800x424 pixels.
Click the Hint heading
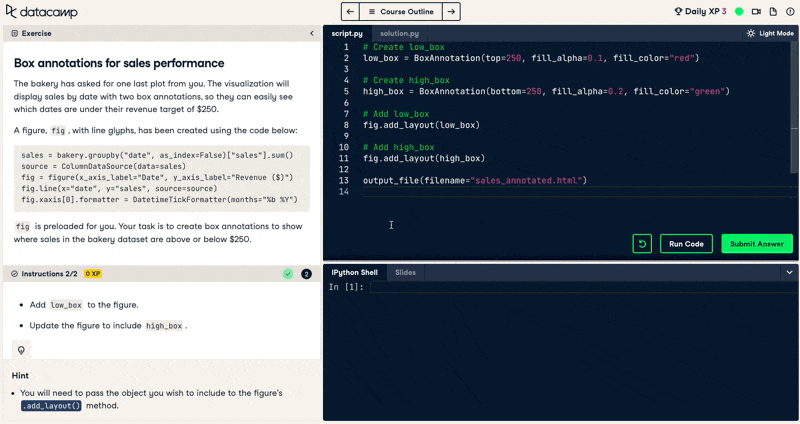20,376
